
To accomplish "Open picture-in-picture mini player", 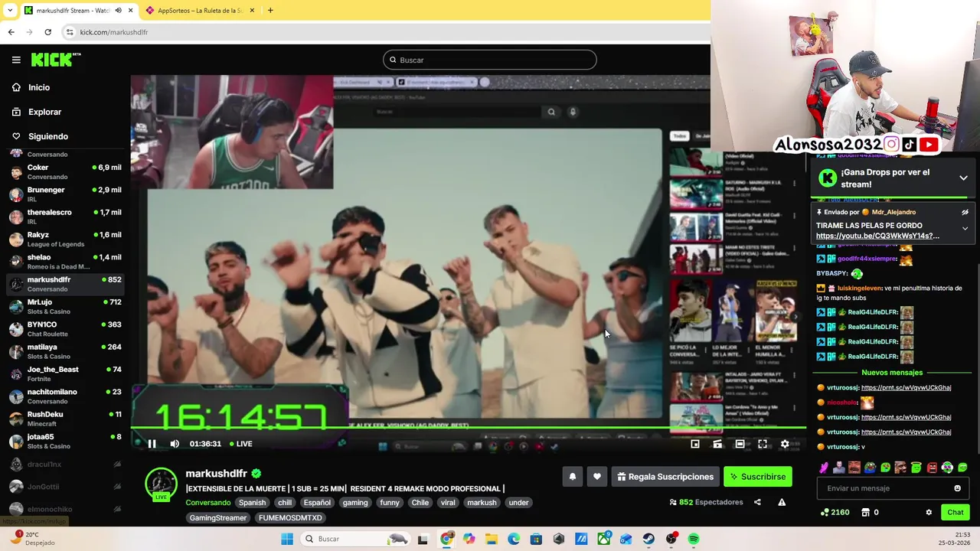I will click(x=695, y=444).
